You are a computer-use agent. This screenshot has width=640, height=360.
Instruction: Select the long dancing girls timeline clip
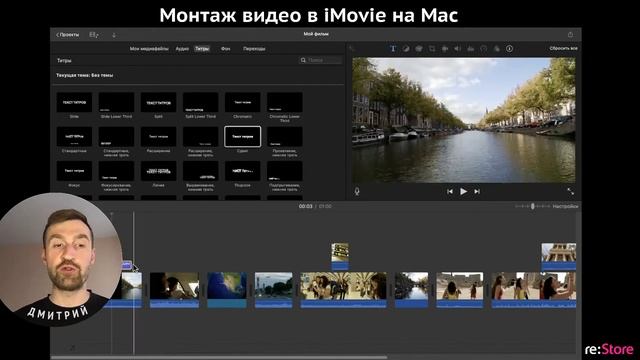tap(343, 290)
